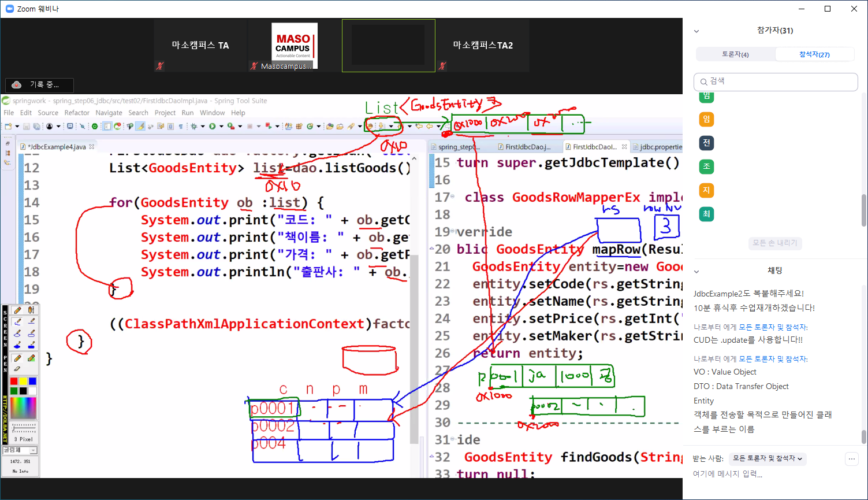Switch to the 토론자(4) panelists tab
The width and height of the screenshot is (868, 500).
735,54
